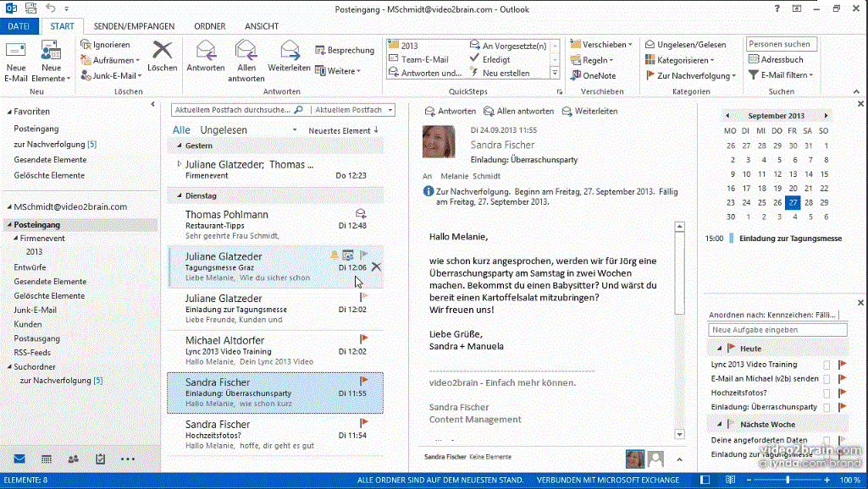This screenshot has height=489, width=868.
Task: Check off Lync 2013 Video Training task
Action: pyautogui.click(x=827, y=365)
